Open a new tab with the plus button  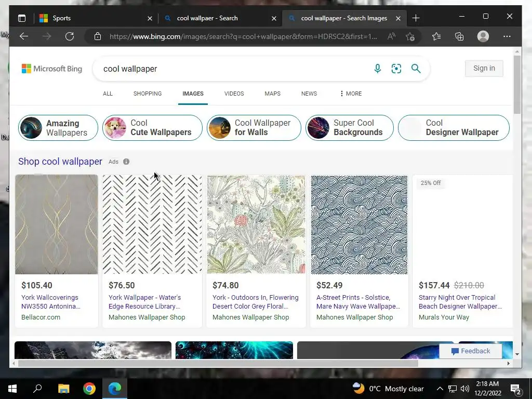pyautogui.click(x=416, y=18)
